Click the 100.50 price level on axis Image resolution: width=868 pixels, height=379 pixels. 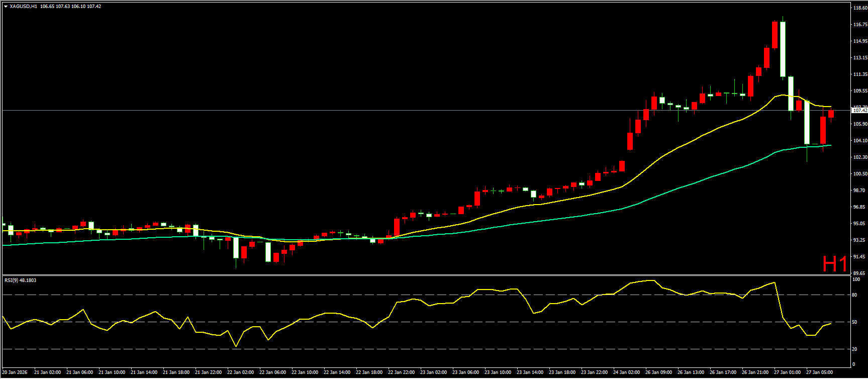[860, 174]
